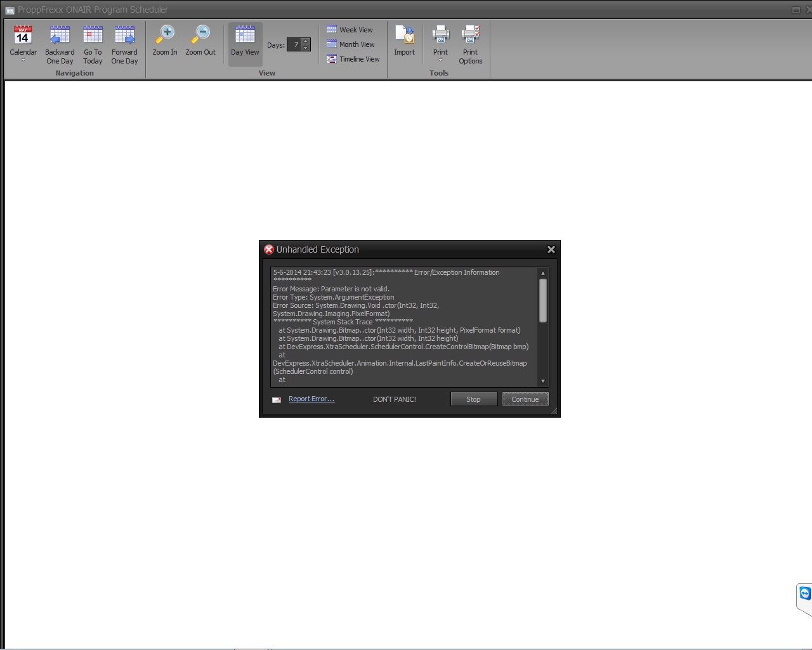Click the error log scrollbar up arrow
The width and height of the screenshot is (812, 650).
pyautogui.click(x=543, y=273)
